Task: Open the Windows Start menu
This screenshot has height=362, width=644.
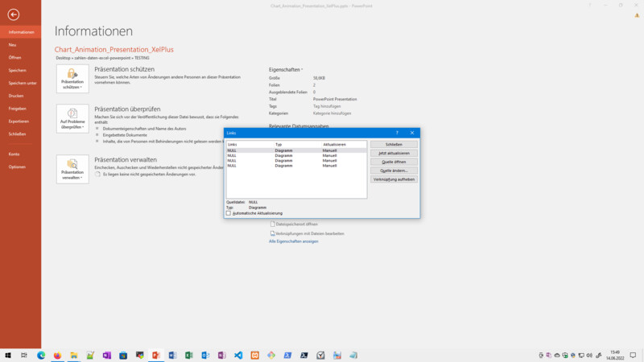Action: click(x=8, y=355)
